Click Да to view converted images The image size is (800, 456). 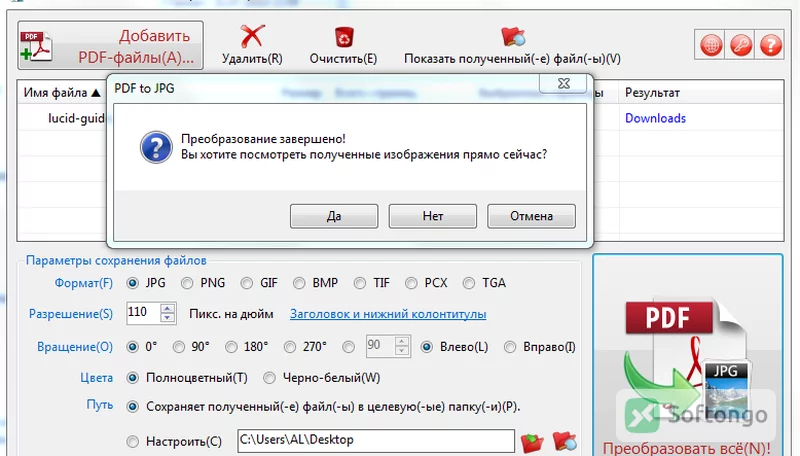[334, 216]
